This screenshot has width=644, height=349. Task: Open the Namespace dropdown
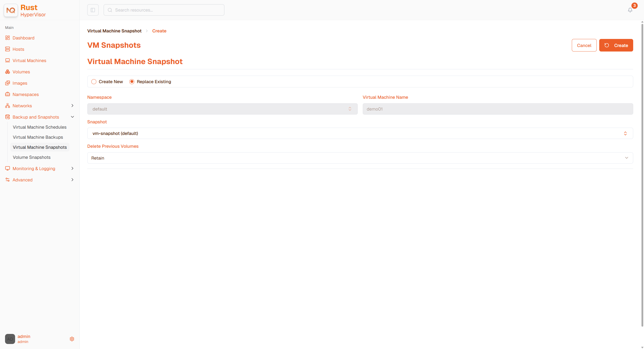pyautogui.click(x=222, y=109)
